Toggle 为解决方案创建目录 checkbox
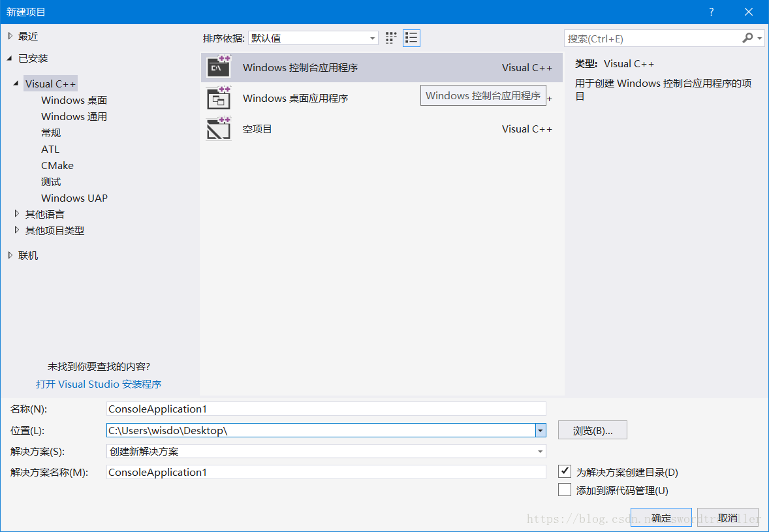Viewport: 769px width, 532px height. [565, 472]
